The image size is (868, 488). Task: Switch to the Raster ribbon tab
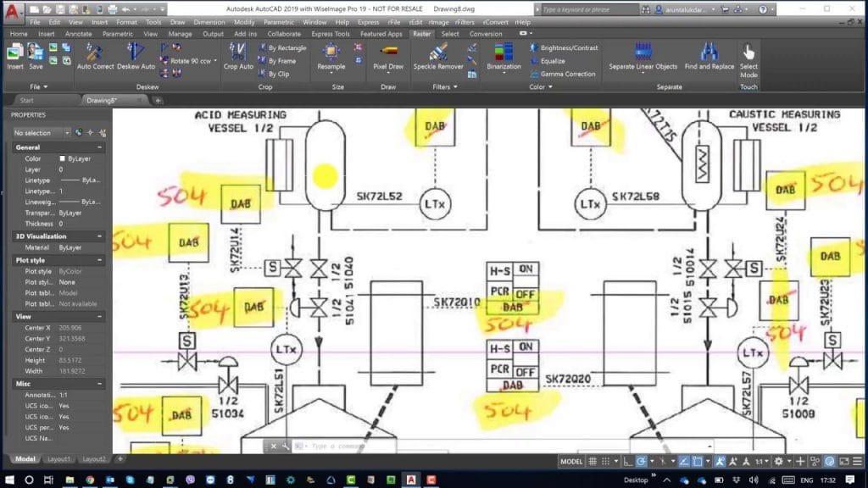(421, 34)
